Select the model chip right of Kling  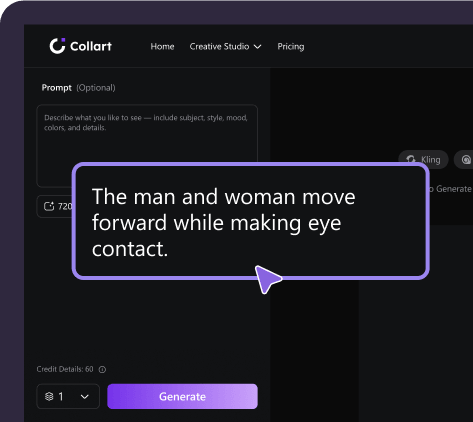(465, 160)
